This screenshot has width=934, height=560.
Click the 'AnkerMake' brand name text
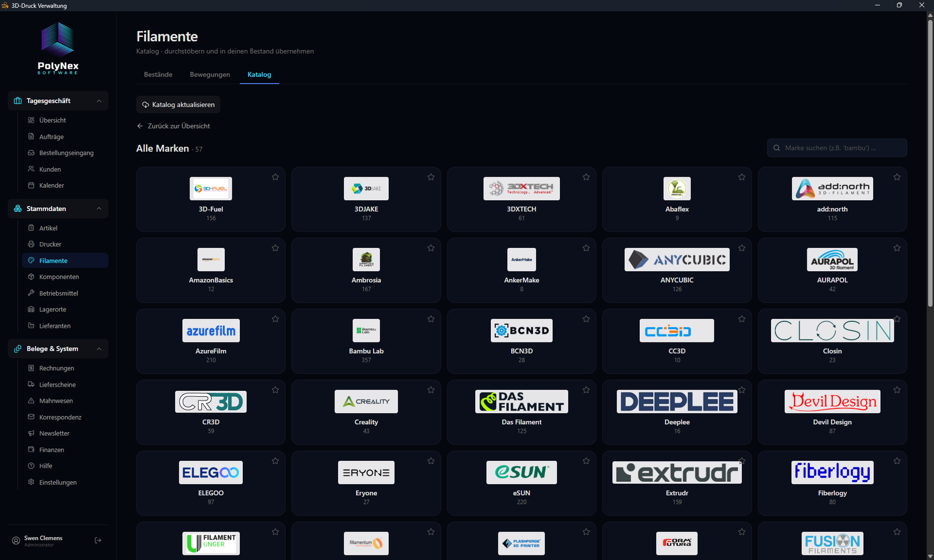[x=522, y=280]
